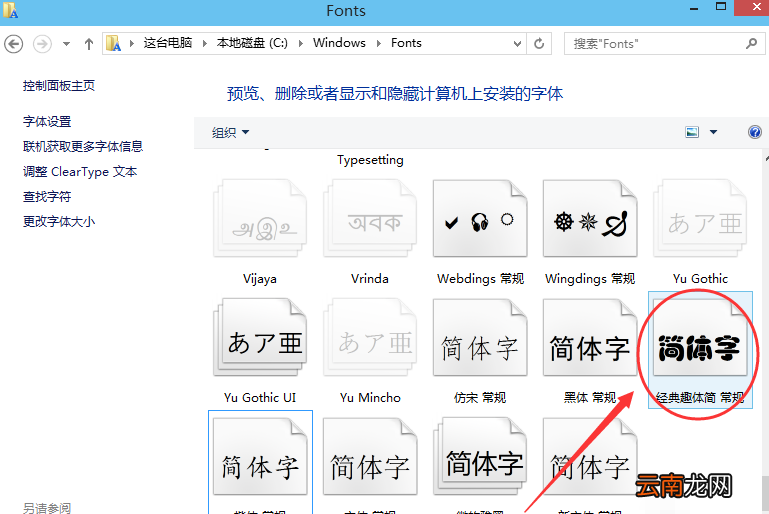The image size is (769, 514).
Task: Go up one folder level arrow
Action: [x=89, y=44]
